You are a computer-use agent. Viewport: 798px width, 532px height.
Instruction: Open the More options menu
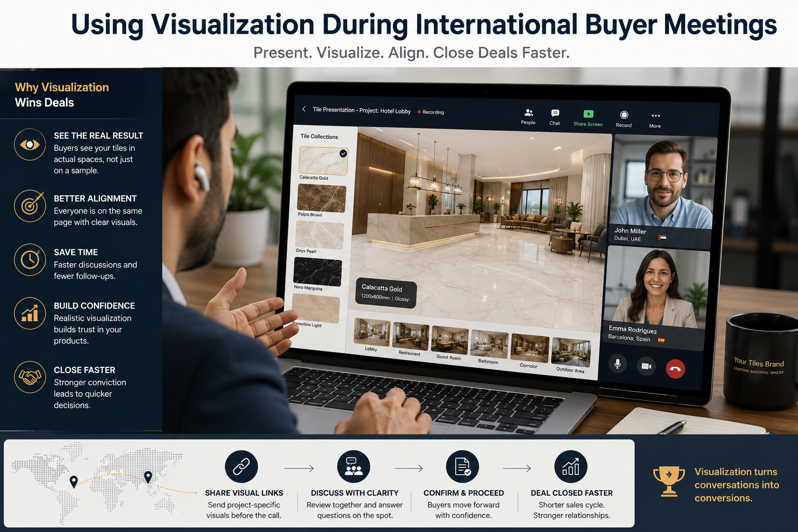[x=655, y=120]
